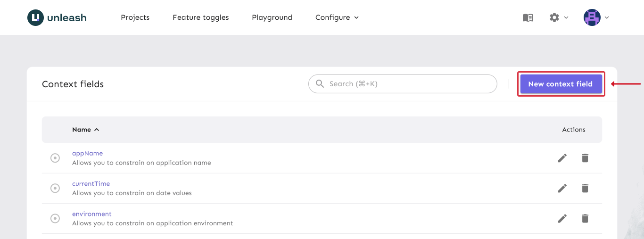Delete the environment context field
Screen dimensions: 644x239
pos(585,218)
